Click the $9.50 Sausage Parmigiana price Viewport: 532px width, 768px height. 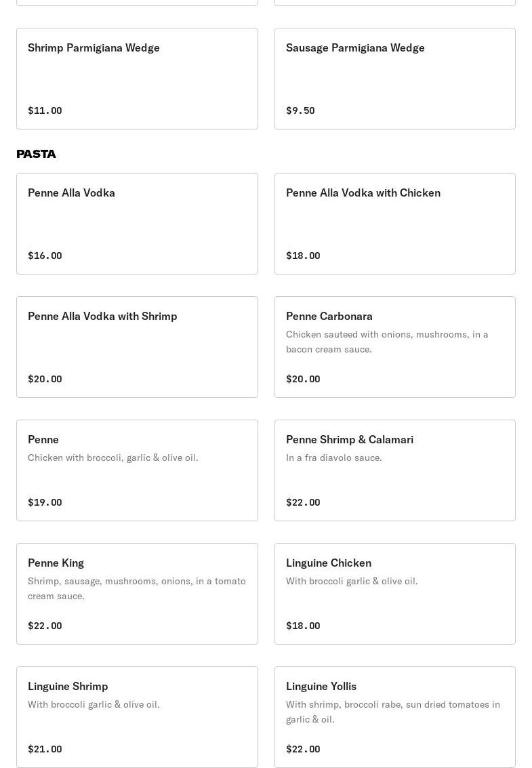(x=300, y=110)
